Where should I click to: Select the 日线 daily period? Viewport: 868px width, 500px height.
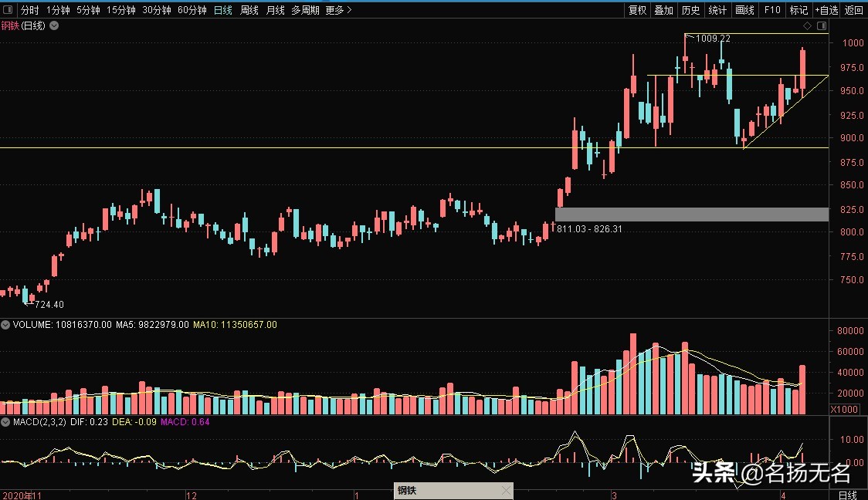coord(223,10)
